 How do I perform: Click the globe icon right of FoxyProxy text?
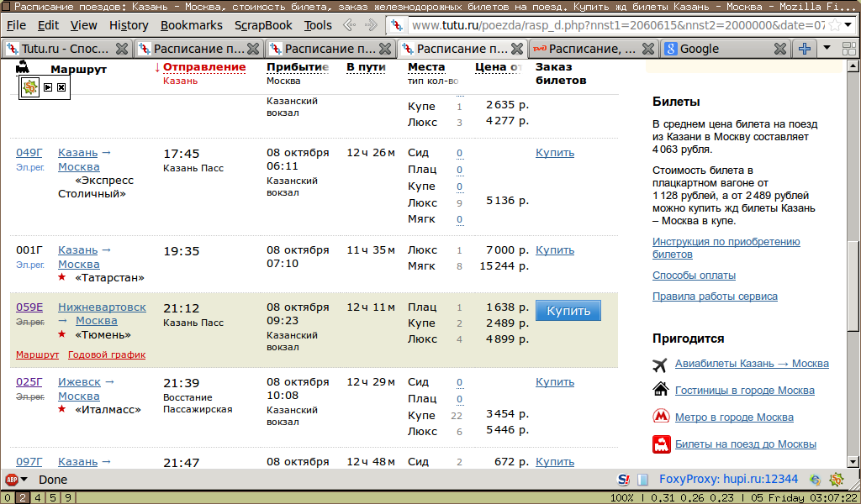coord(816,480)
